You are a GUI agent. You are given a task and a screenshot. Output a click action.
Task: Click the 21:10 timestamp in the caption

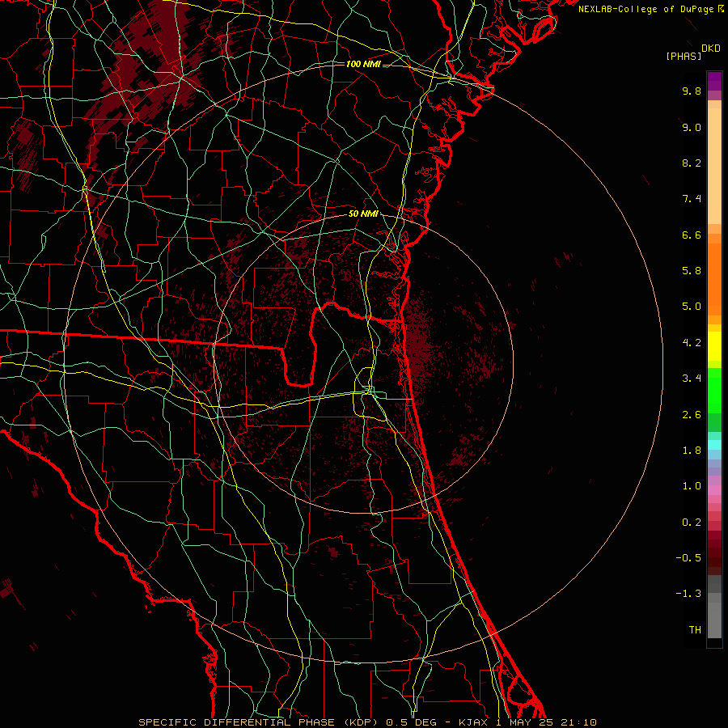tap(578, 722)
